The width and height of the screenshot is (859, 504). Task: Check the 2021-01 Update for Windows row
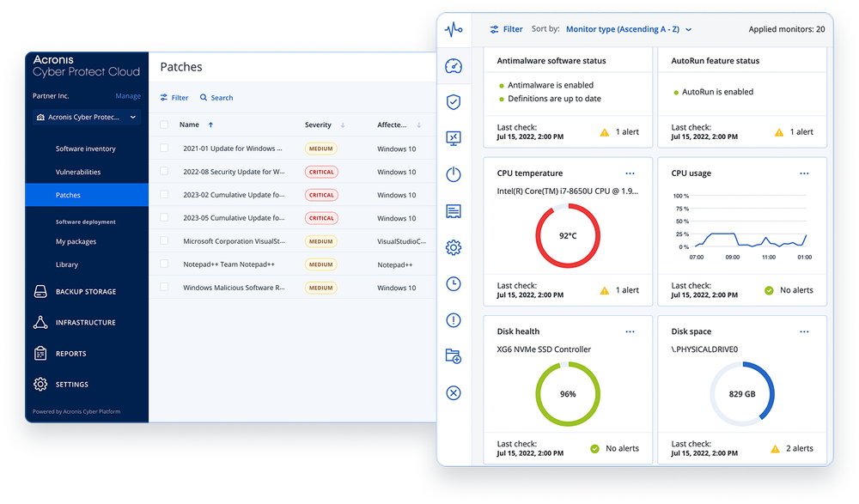pyautogui.click(x=164, y=148)
